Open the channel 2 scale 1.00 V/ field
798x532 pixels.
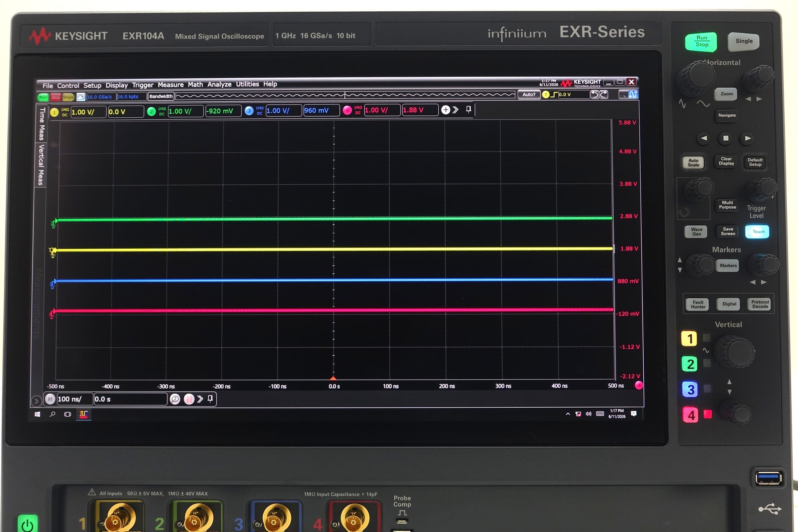(x=185, y=111)
